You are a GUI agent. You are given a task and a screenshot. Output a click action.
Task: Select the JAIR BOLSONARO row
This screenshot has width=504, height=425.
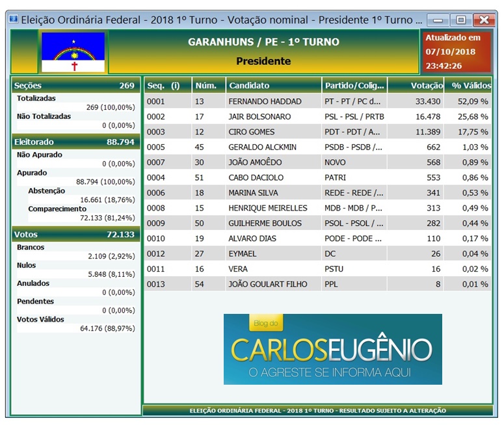click(x=317, y=116)
